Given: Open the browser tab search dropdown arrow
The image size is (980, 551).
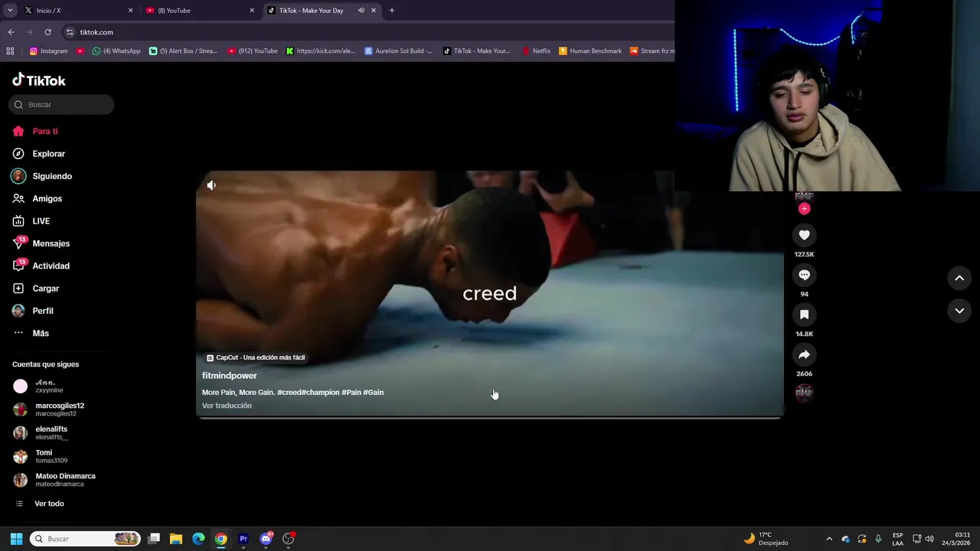Looking at the screenshot, I should pos(10,11).
